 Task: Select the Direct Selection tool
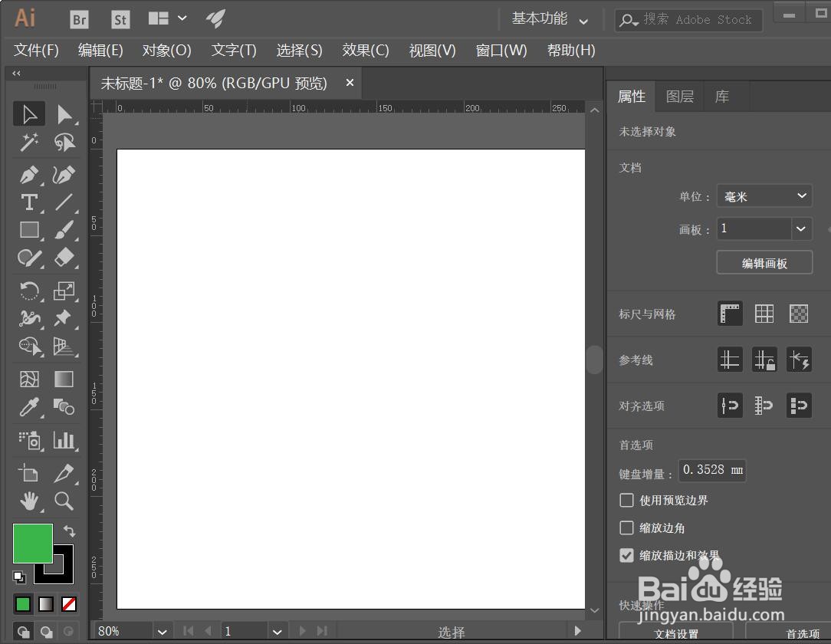pos(64,113)
